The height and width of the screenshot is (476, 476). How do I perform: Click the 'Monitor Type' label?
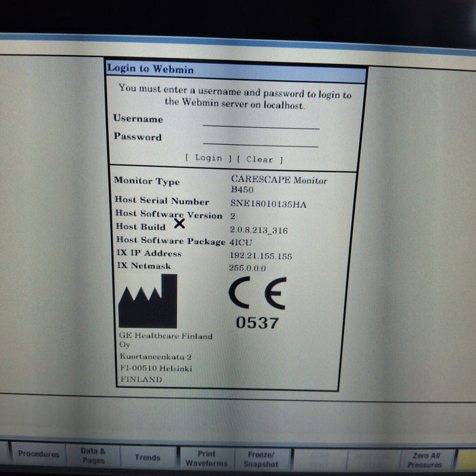click(x=147, y=181)
